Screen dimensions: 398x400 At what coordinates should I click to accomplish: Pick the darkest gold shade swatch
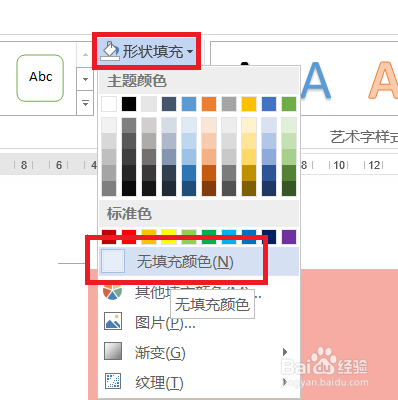(249, 188)
